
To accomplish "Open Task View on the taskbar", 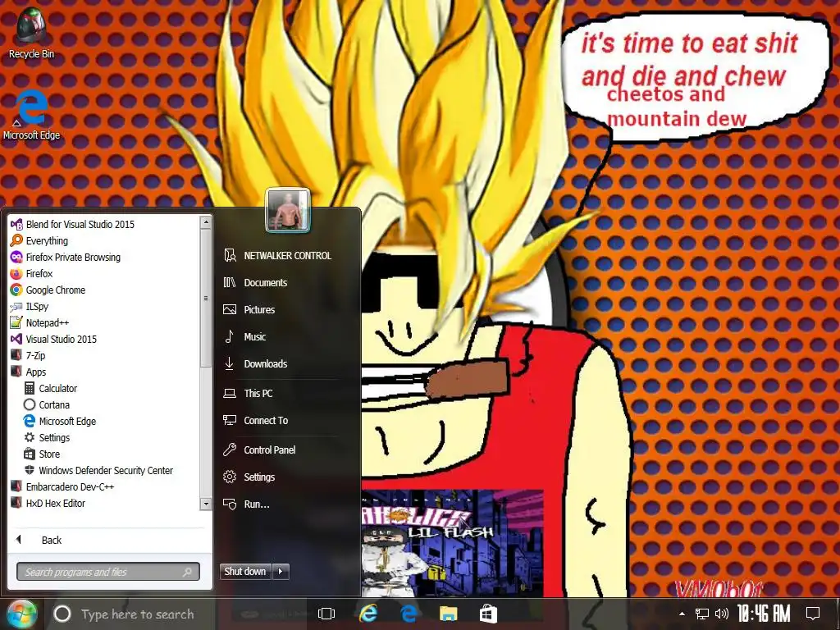I will click(326, 614).
